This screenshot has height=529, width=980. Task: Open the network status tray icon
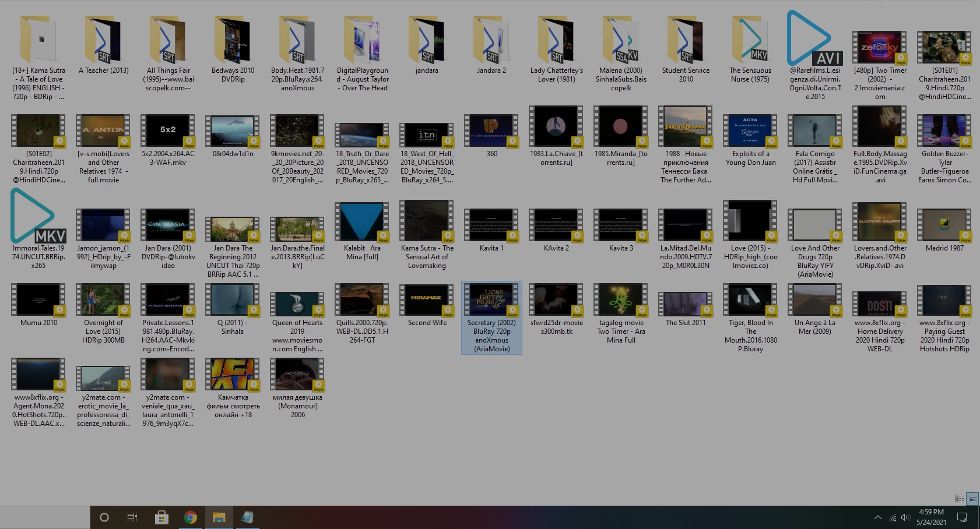click(x=893, y=517)
